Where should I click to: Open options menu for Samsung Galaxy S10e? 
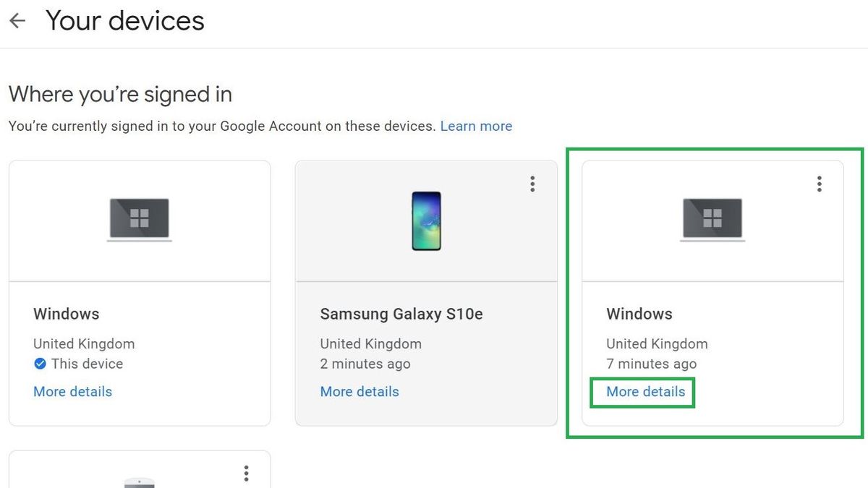pyautogui.click(x=532, y=184)
